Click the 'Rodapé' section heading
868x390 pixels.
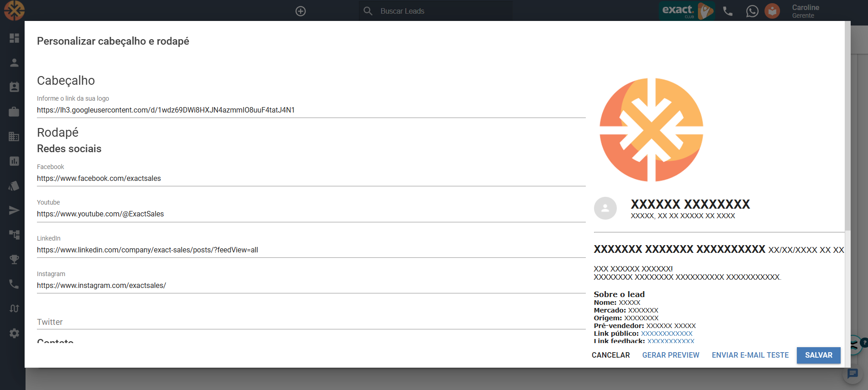[x=58, y=133]
